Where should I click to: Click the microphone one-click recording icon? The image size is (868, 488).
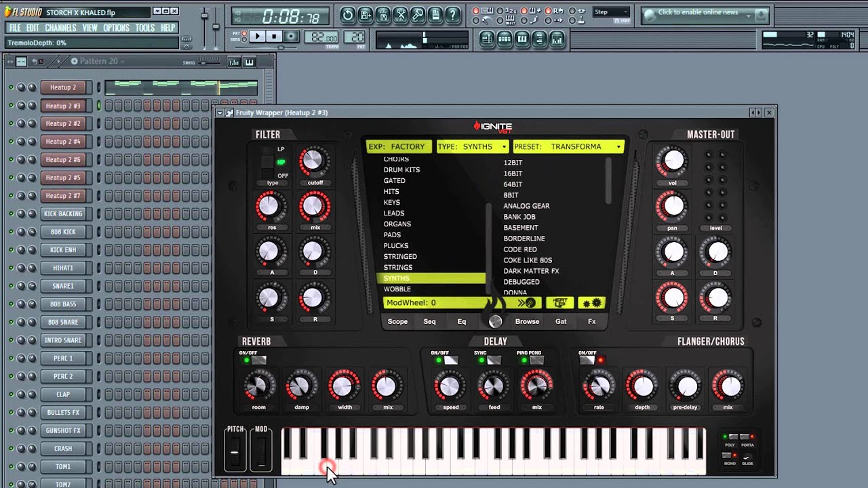(x=418, y=15)
